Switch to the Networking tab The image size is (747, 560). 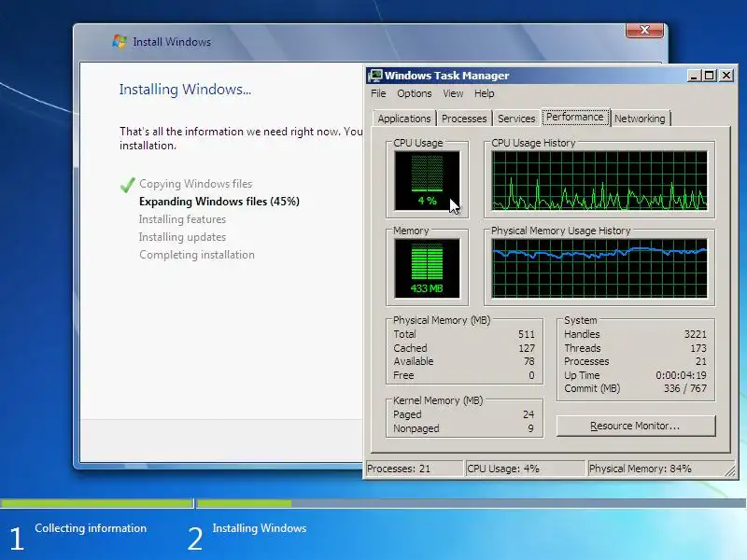coord(640,119)
